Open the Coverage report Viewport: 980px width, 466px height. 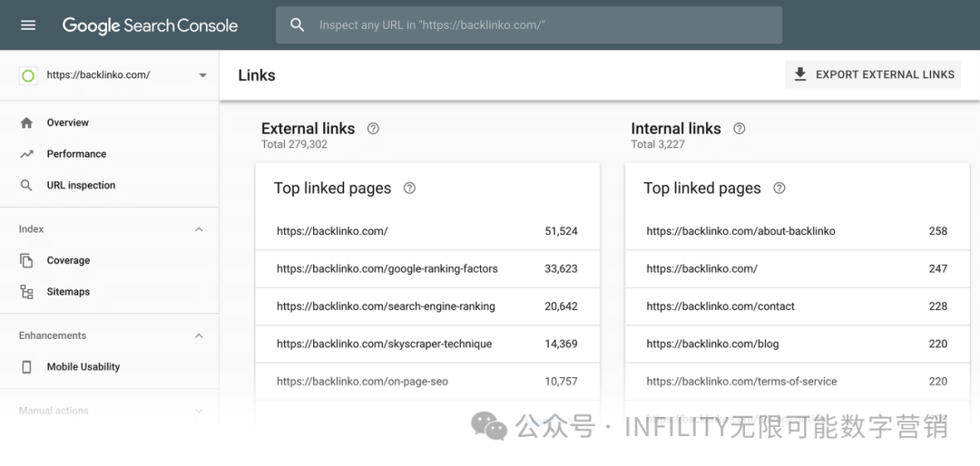(68, 260)
